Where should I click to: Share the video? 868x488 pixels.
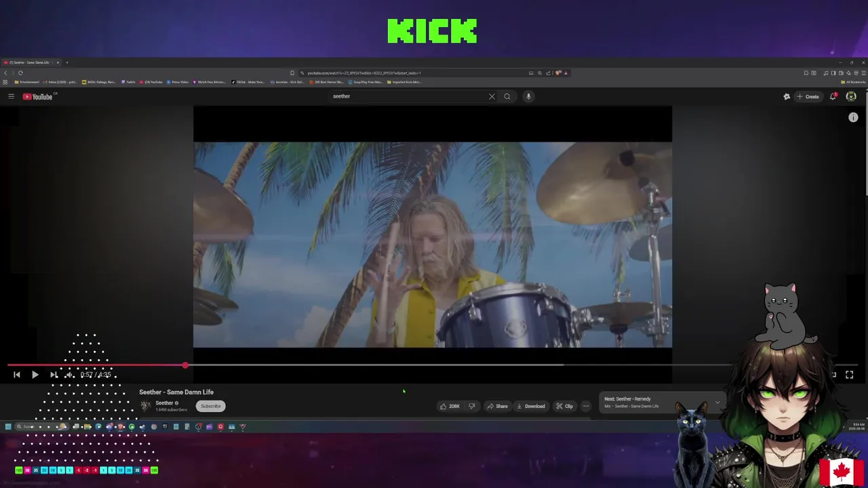(497, 406)
